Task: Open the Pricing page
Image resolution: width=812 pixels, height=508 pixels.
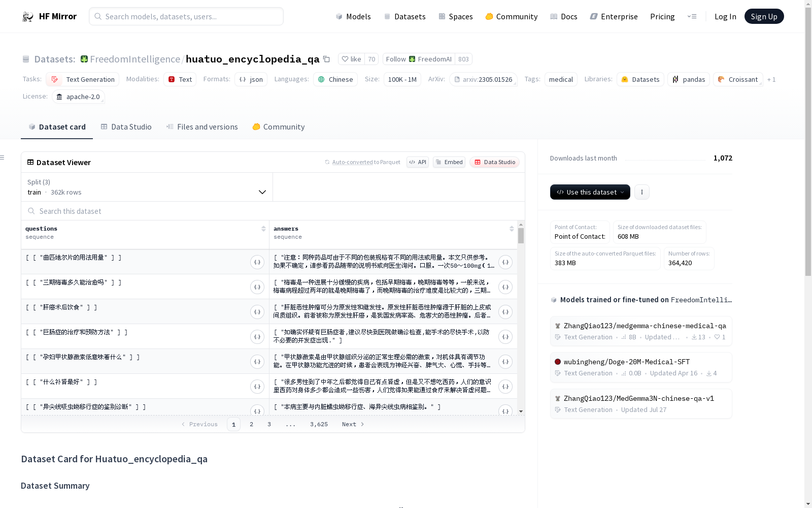Action: coord(662,16)
